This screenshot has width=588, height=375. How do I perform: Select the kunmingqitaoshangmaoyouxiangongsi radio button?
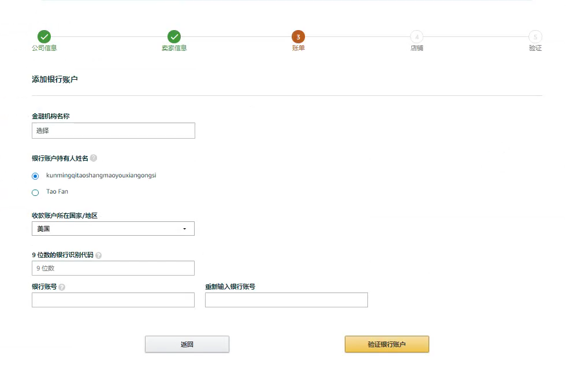pos(35,176)
